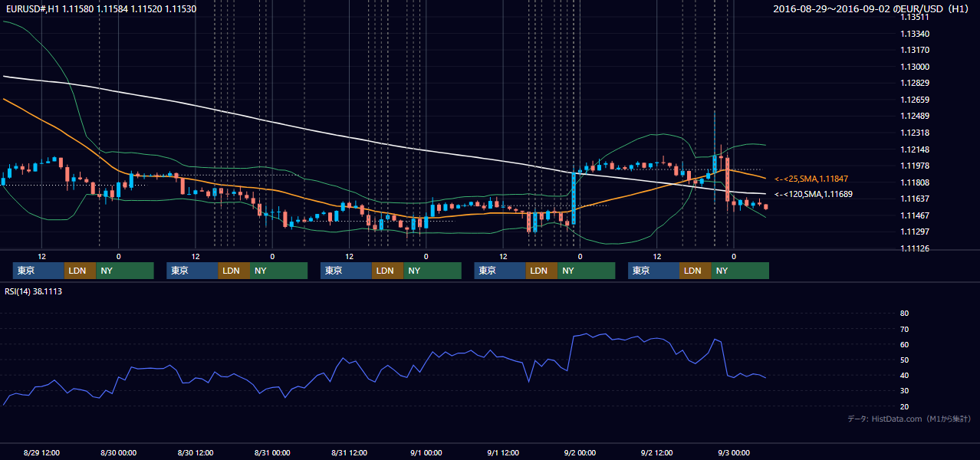Click the 8/30 00:00 time axis label
This screenshot has height=460, width=980.
point(119,453)
